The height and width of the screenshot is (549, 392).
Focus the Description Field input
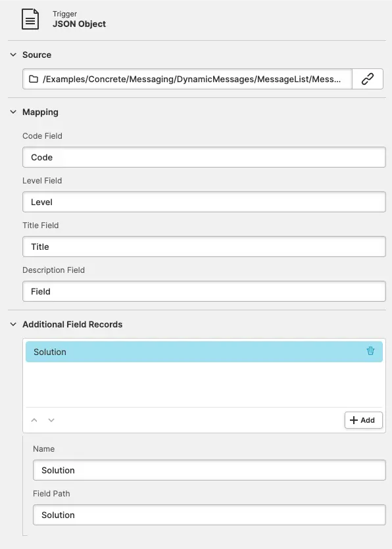coord(204,291)
